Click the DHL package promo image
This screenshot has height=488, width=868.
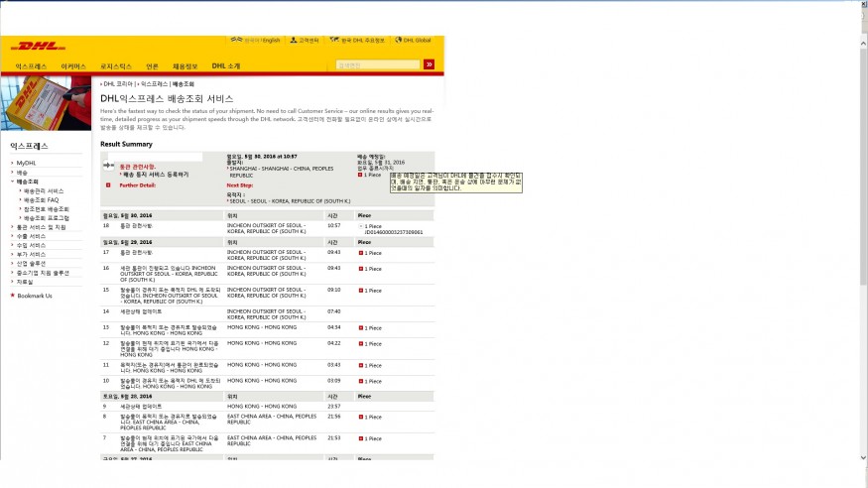pyautogui.click(x=46, y=103)
